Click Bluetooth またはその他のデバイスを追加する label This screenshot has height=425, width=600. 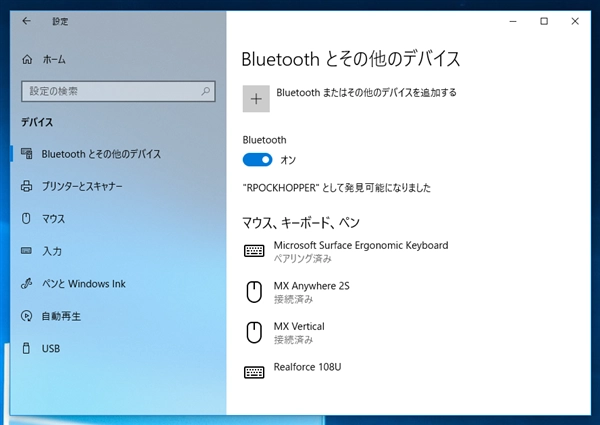click(x=366, y=93)
